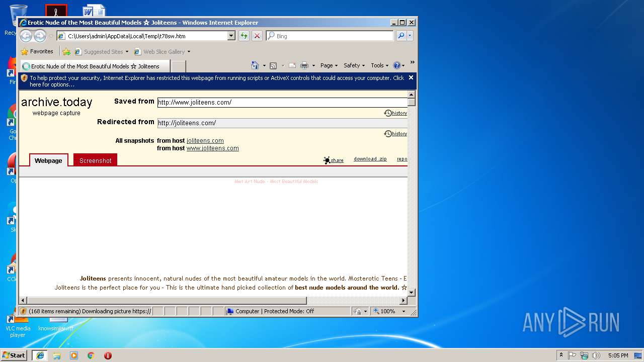
Task: Click the Redirected from URL field
Action: tap(282, 123)
